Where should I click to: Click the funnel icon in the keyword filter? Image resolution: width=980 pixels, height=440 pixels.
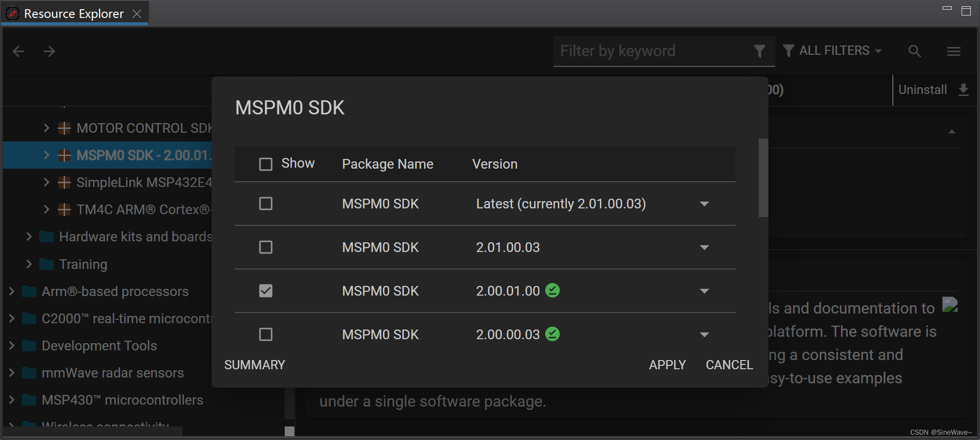(x=760, y=51)
